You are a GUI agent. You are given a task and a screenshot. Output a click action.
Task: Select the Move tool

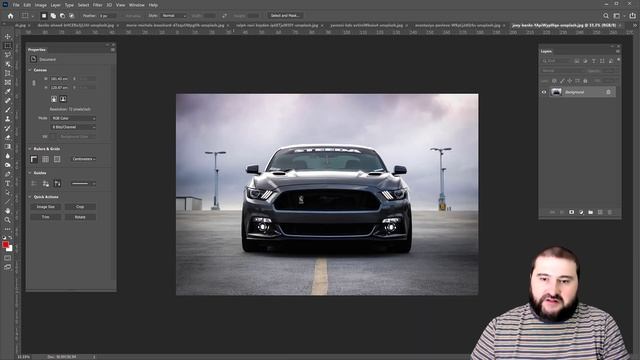(x=7, y=36)
